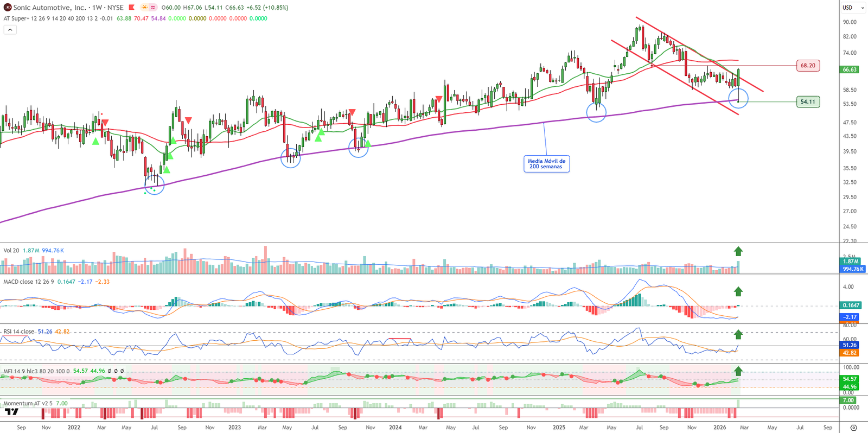Click the green 54.11 price level label
Viewport: 868px width, 433px height.
pos(808,101)
